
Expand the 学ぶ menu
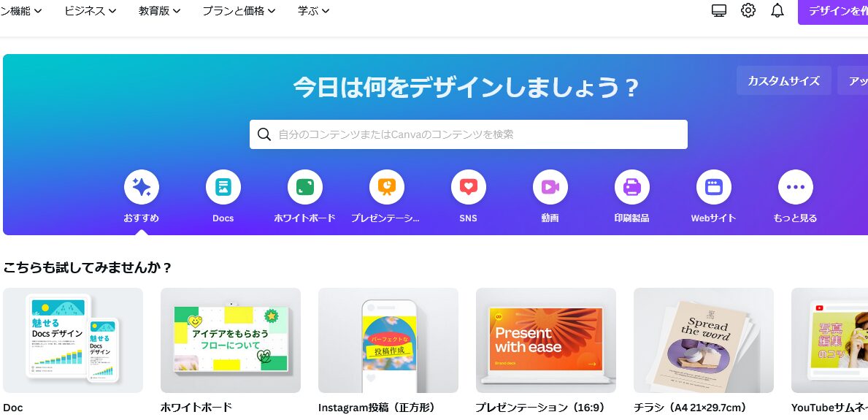pyautogui.click(x=313, y=10)
